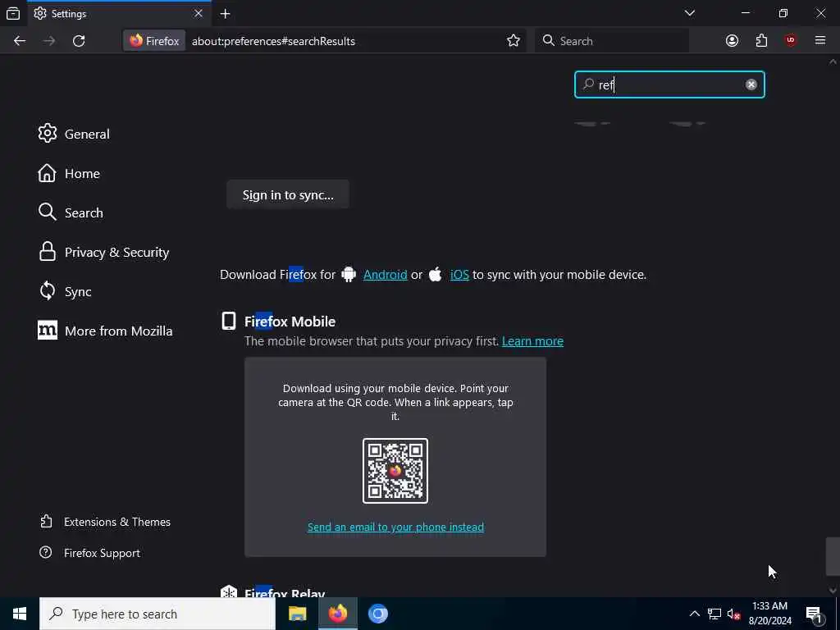Open File Explorer from taskbar
Image resolution: width=840 pixels, height=630 pixels.
(x=297, y=614)
